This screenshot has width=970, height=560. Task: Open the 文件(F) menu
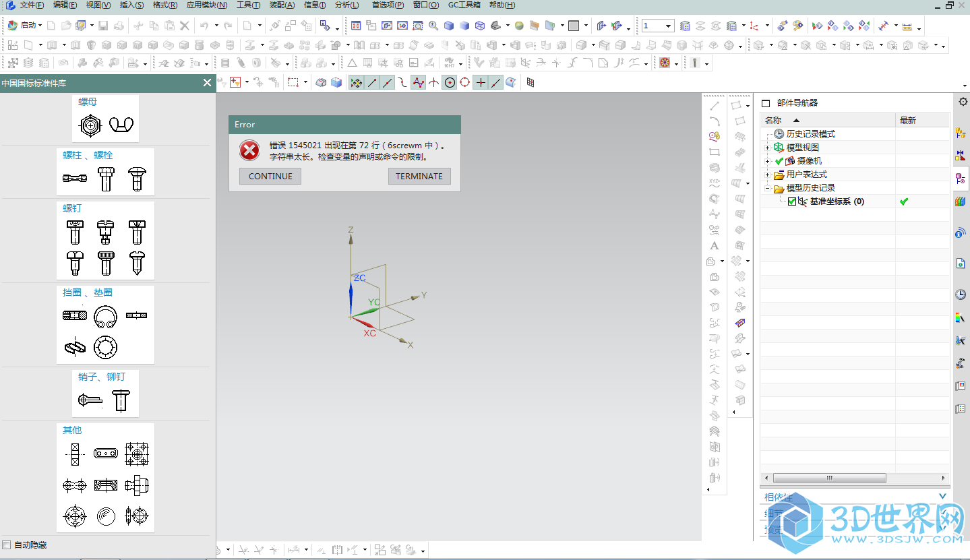pyautogui.click(x=32, y=5)
